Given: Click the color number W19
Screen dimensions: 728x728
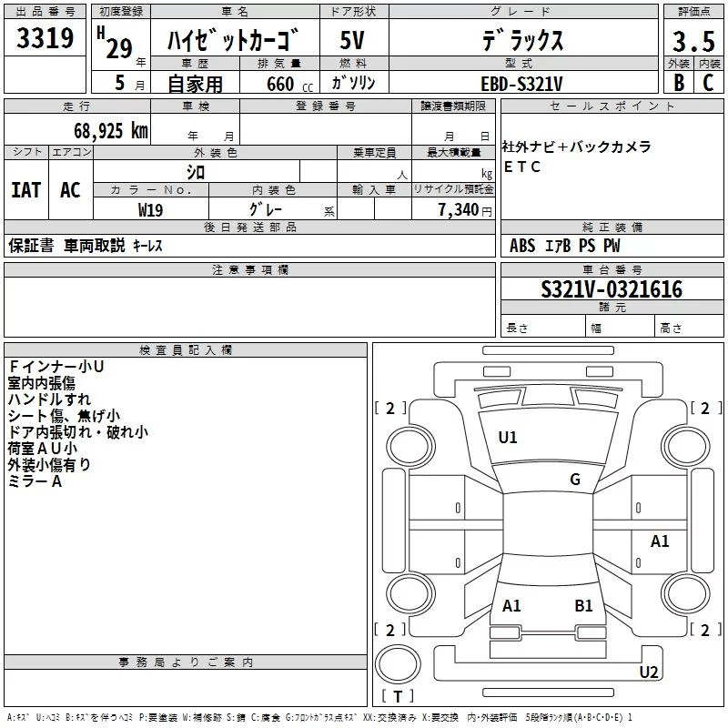Looking at the screenshot, I should (150, 210).
